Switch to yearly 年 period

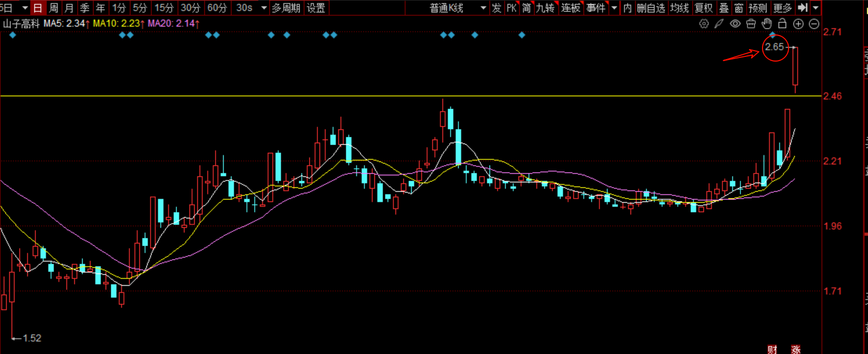[x=100, y=8]
